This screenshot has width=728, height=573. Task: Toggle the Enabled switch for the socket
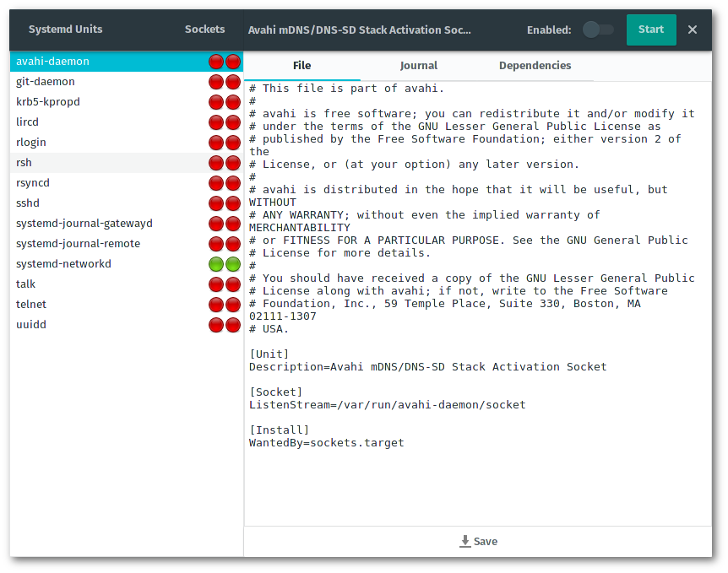[598, 30]
